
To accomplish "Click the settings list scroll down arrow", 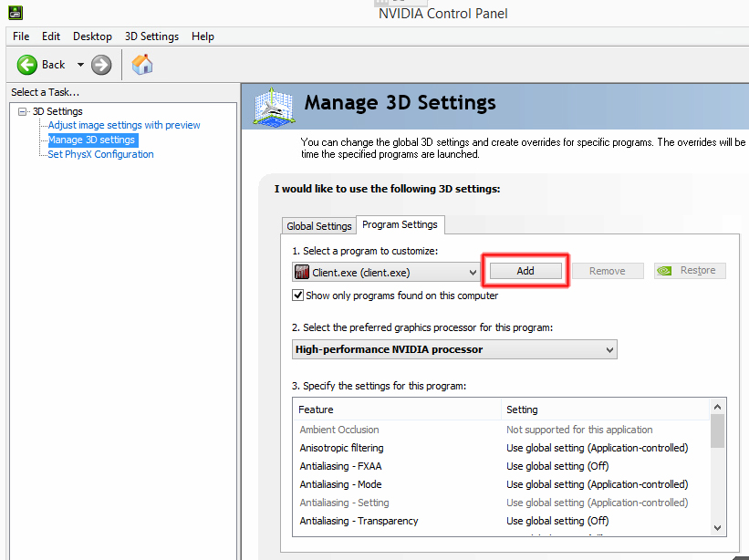I will 717,527.
